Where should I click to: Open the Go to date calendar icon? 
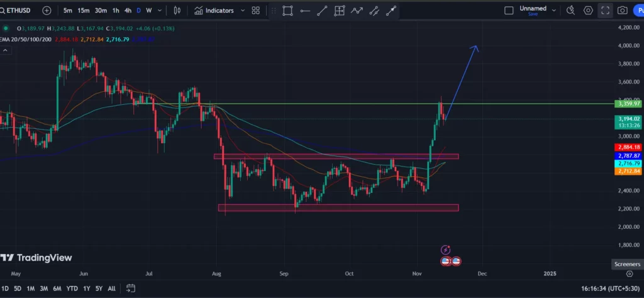(131, 289)
